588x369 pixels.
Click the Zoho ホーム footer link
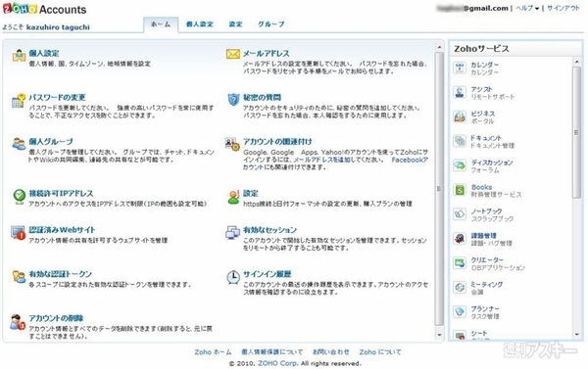213,352
